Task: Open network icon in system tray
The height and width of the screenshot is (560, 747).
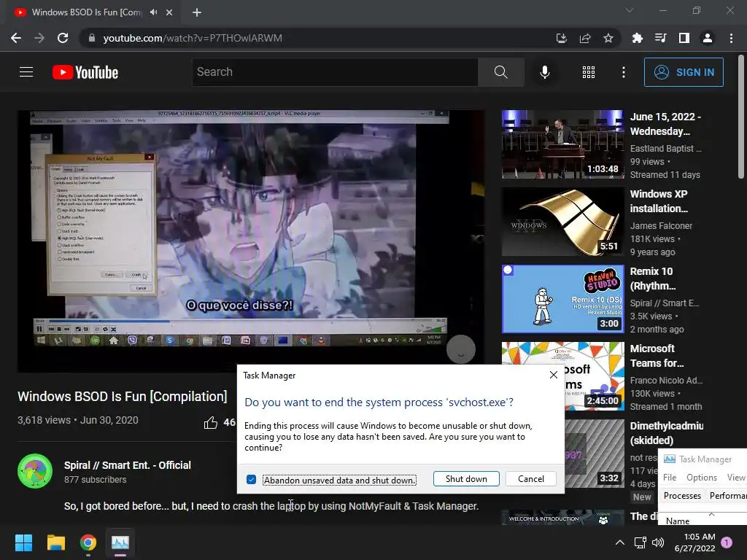Action: tap(640, 542)
